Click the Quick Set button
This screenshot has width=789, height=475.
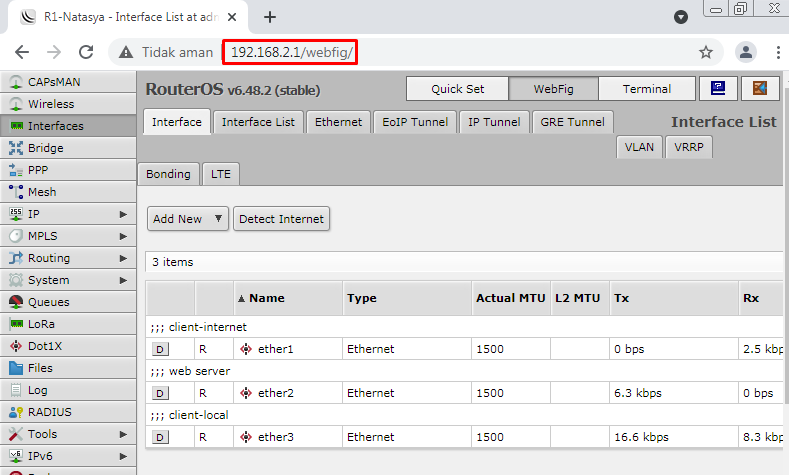pyautogui.click(x=457, y=89)
